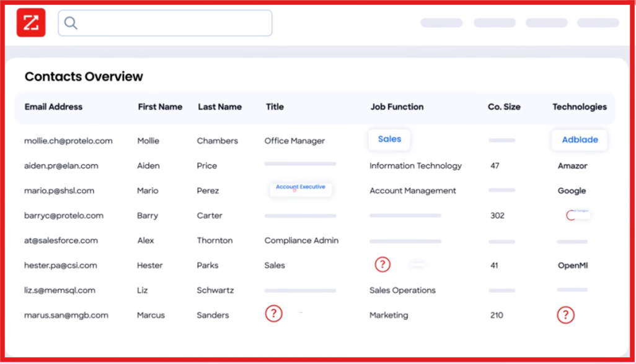Select email aiden.pr@elan.com
Image resolution: width=636 pixels, height=364 pixels.
[x=61, y=166]
